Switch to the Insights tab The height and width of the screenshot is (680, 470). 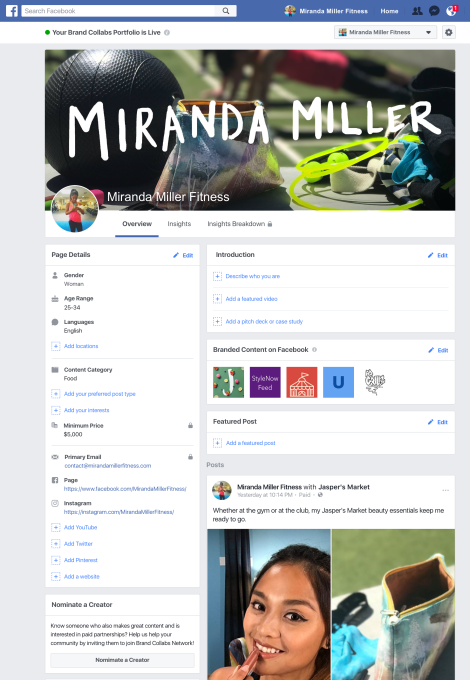click(179, 224)
